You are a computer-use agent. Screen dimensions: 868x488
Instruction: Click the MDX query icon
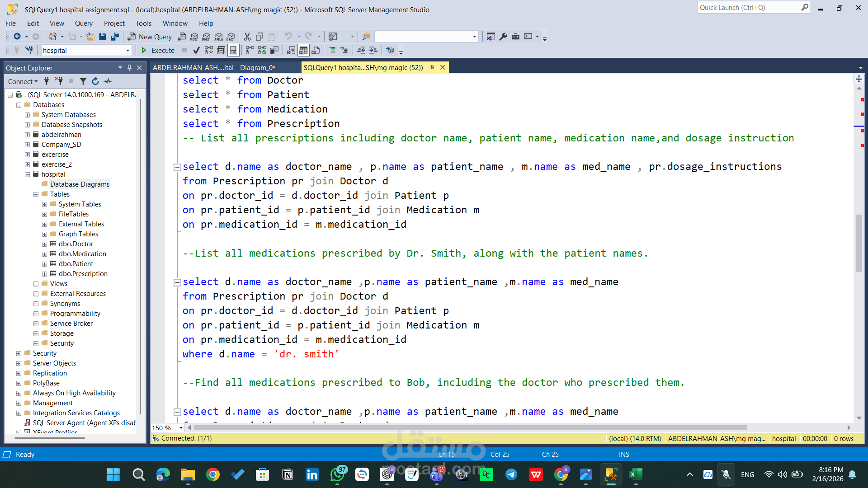[x=194, y=37]
